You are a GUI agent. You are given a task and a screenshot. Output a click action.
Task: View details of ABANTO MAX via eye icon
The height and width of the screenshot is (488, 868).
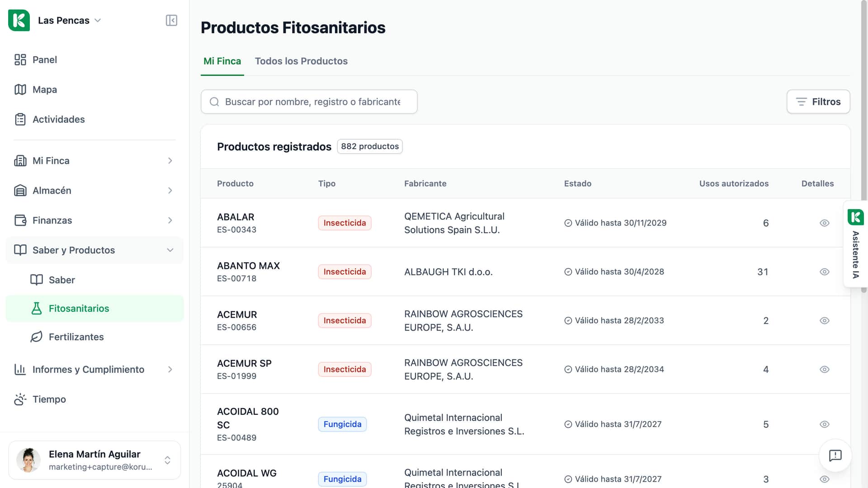click(x=824, y=272)
